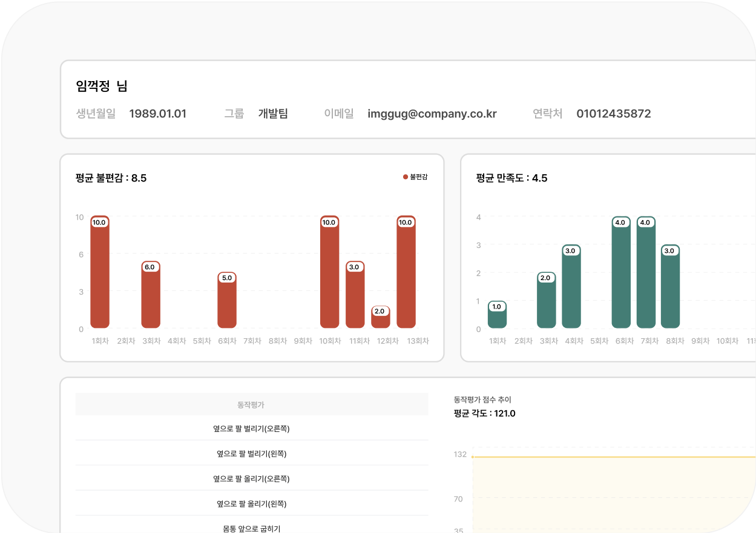Open the 옆으로 팔 벌리기(오른쪽) evaluation row
This screenshot has height=533, width=756.
pos(251,428)
